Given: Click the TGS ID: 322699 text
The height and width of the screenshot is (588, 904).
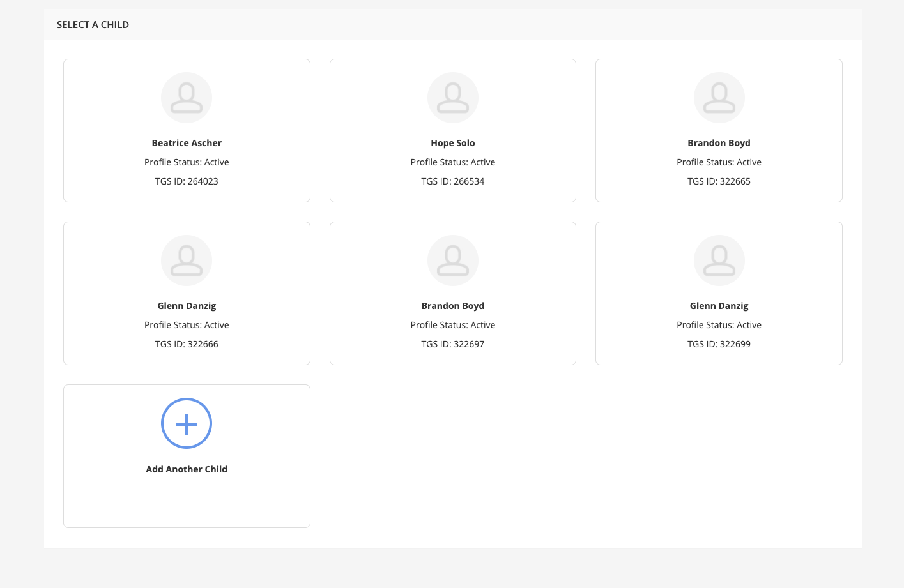Looking at the screenshot, I should click(719, 344).
